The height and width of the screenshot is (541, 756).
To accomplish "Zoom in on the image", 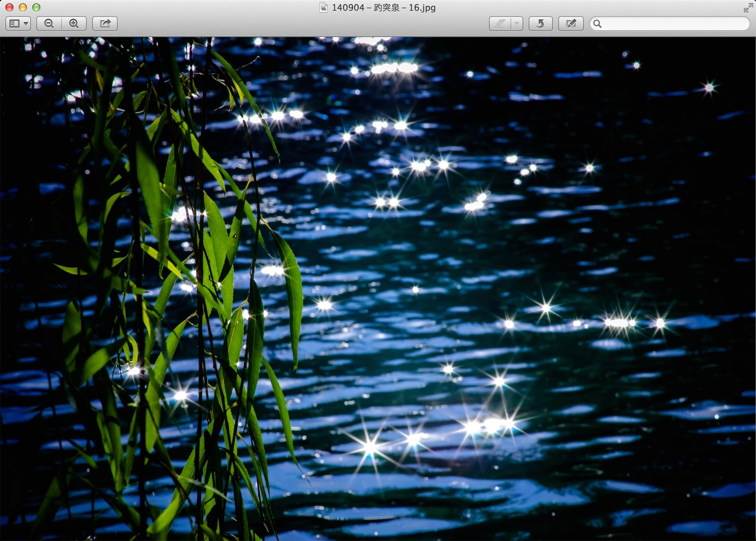I will (74, 24).
